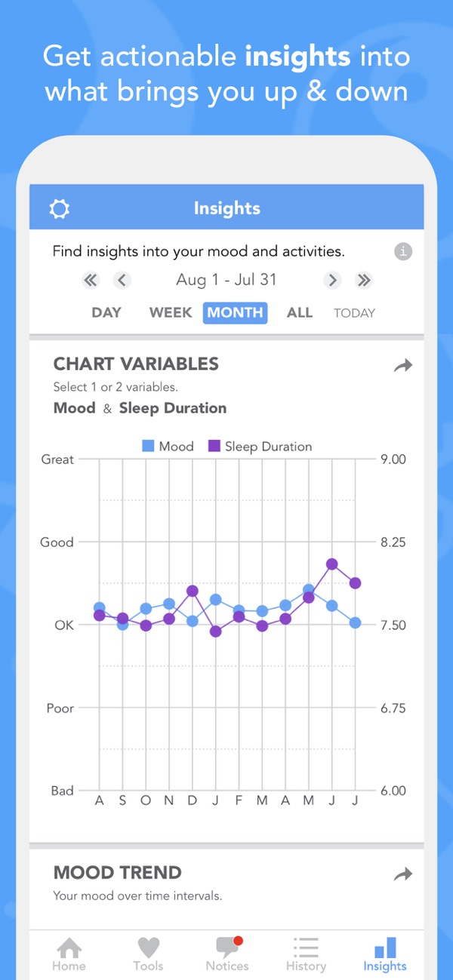Tap the purple Sleep Duration legend swatch
This screenshot has height=980, width=453.
(x=214, y=447)
